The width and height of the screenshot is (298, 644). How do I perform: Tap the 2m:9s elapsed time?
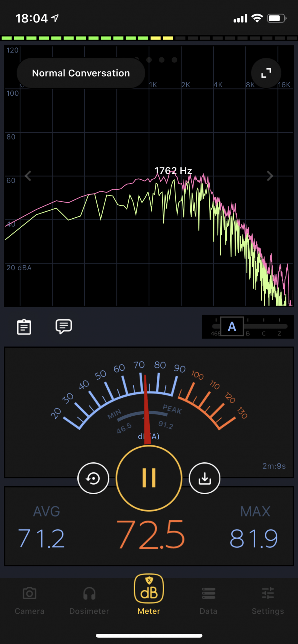[274, 466]
